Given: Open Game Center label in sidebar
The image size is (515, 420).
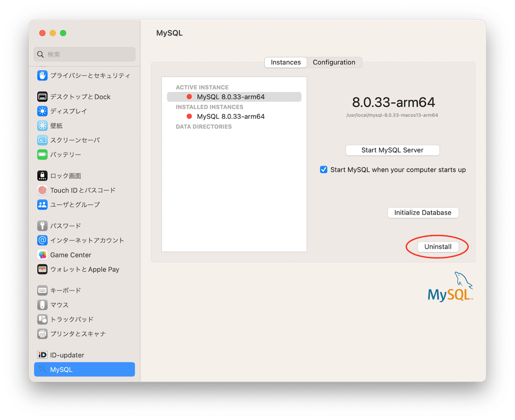Looking at the screenshot, I should [x=71, y=255].
